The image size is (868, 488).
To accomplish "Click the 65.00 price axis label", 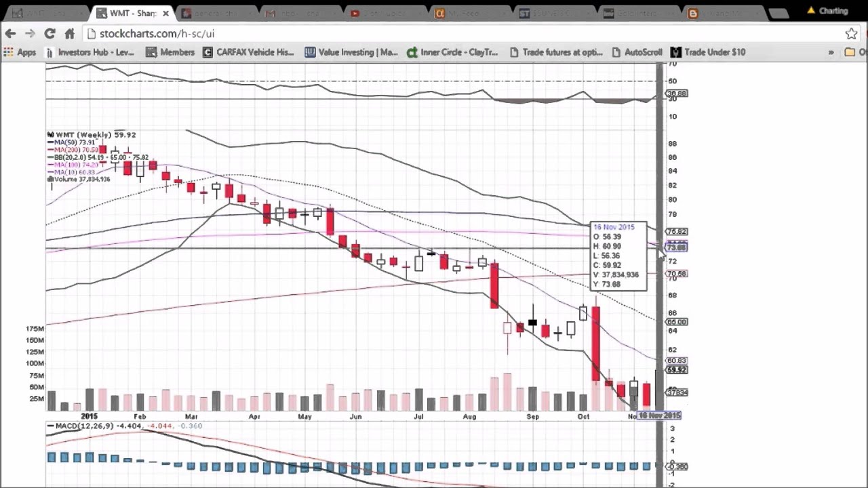I will pos(677,322).
